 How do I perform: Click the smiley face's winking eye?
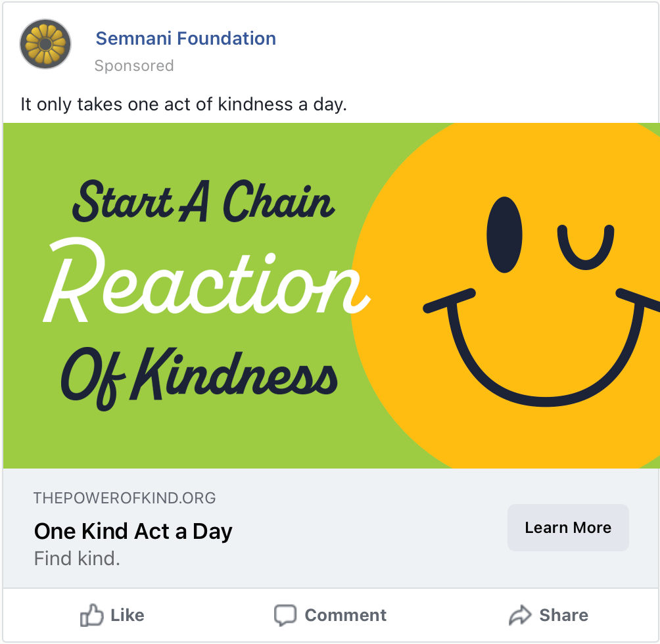pos(586,246)
